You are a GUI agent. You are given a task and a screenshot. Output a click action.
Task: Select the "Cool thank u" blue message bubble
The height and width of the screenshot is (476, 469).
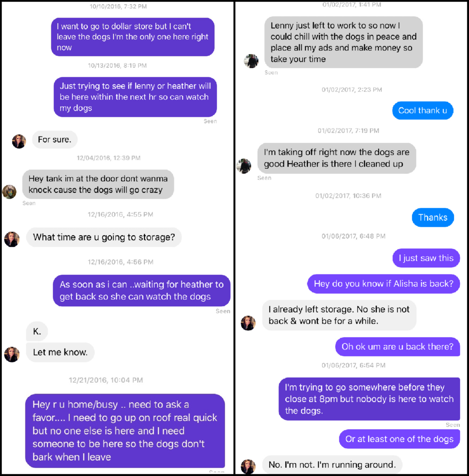pos(423,111)
